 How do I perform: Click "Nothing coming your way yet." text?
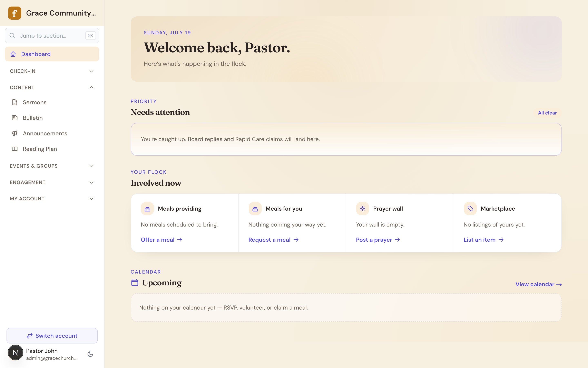tap(287, 225)
